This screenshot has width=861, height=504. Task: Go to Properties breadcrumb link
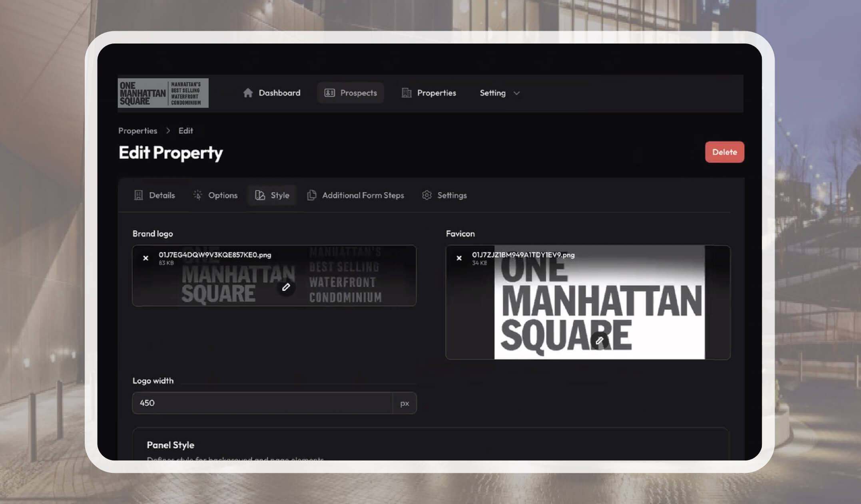[138, 131]
